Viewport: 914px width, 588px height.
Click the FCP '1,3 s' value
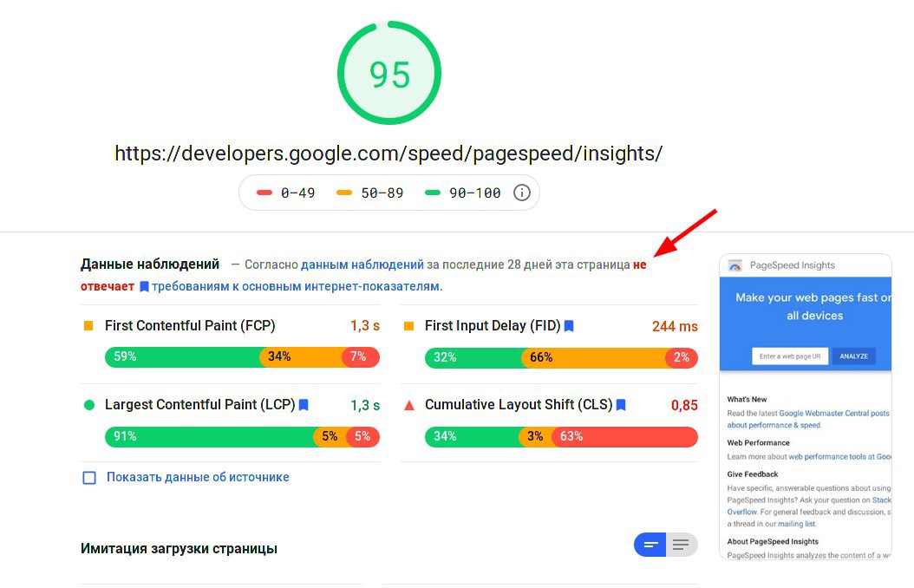point(365,326)
